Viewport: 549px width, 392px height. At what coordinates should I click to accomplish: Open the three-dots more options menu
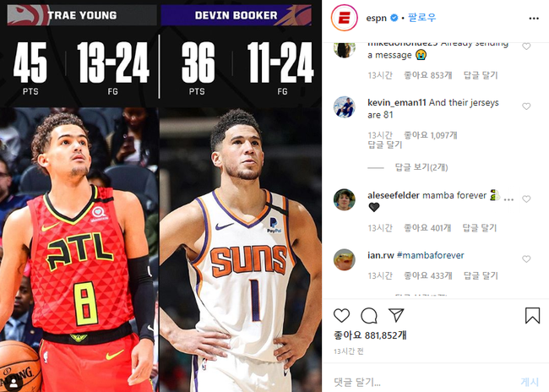[x=534, y=19]
